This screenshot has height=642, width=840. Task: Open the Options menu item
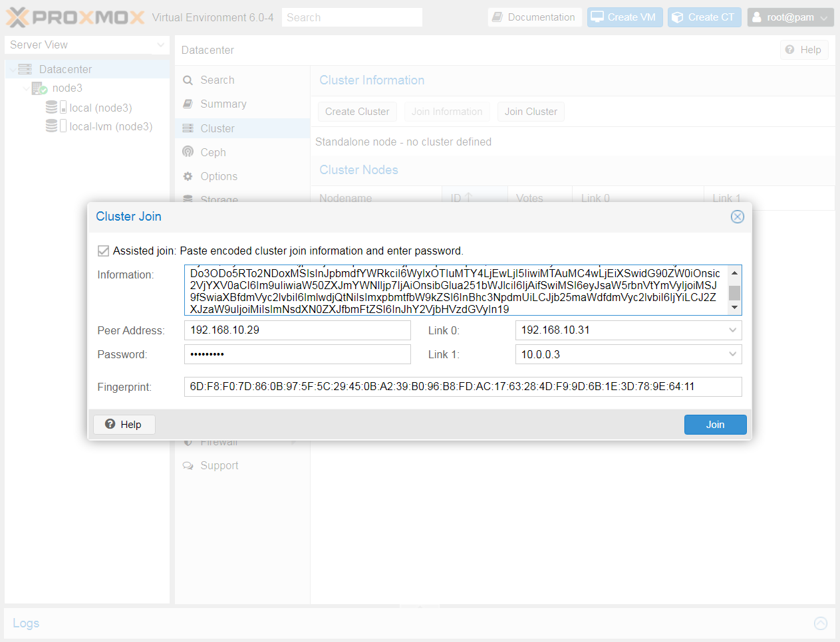[x=242, y=176]
